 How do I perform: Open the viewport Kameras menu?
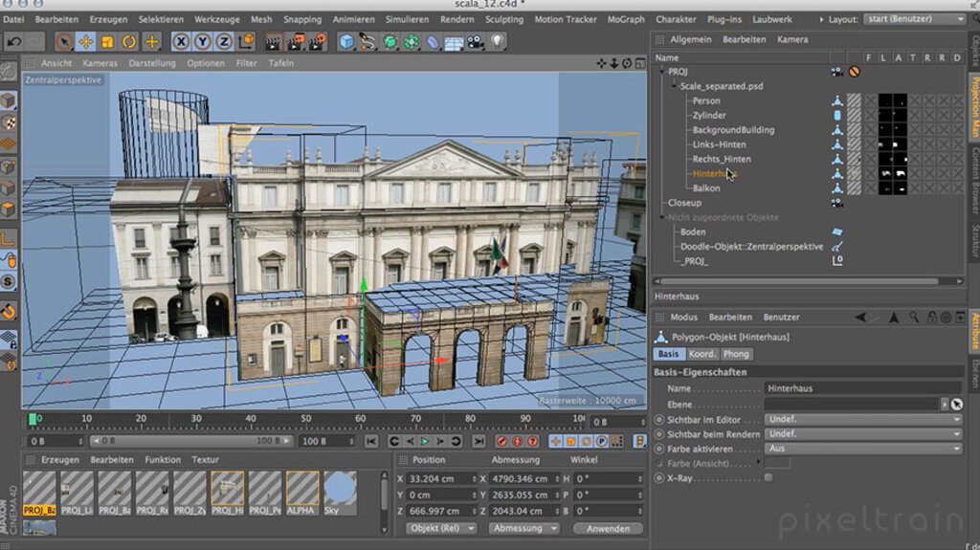[100, 63]
